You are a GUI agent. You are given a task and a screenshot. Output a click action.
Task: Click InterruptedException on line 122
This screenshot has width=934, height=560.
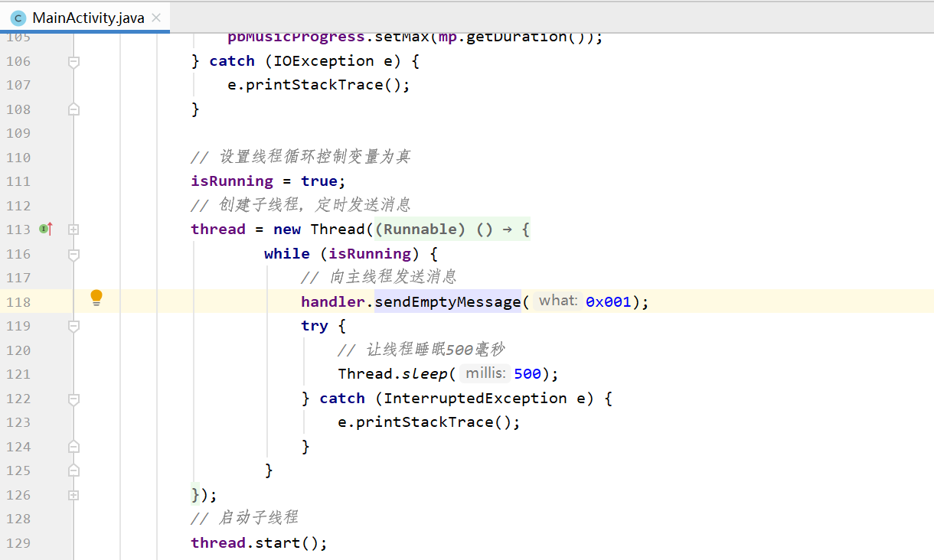(x=475, y=399)
